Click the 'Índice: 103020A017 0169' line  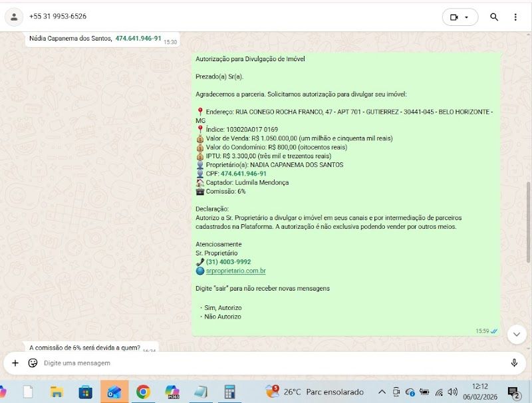click(x=237, y=130)
